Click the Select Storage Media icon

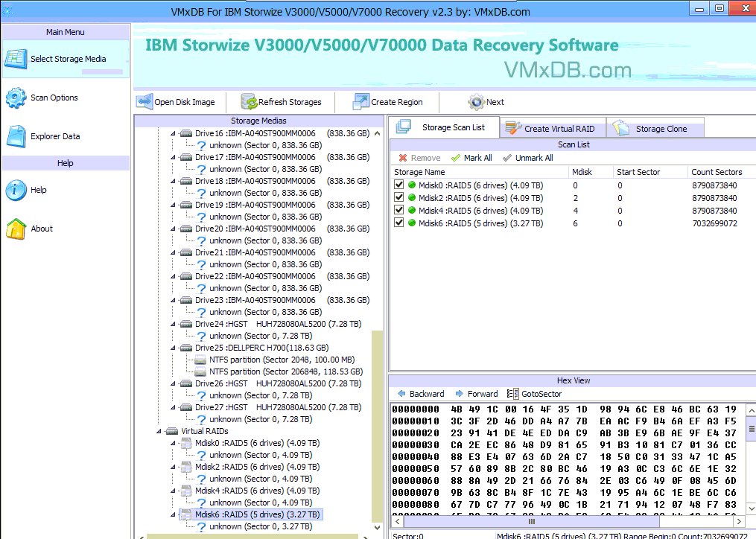16,59
